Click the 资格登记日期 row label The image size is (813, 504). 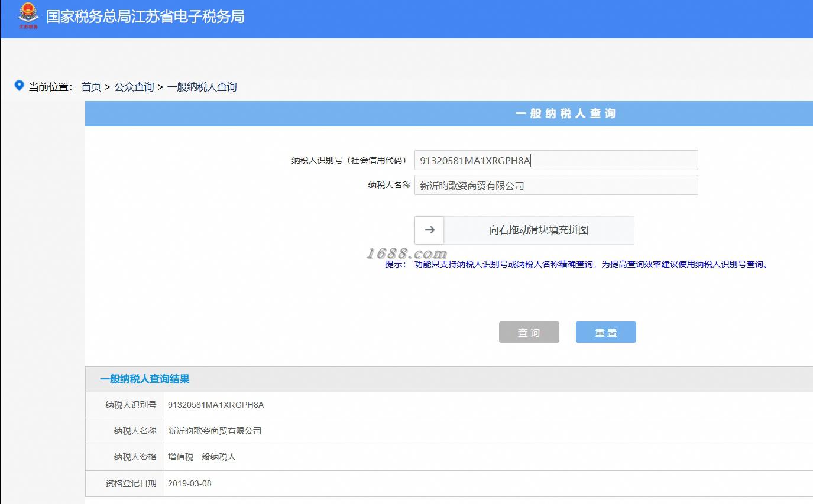[x=131, y=483]
